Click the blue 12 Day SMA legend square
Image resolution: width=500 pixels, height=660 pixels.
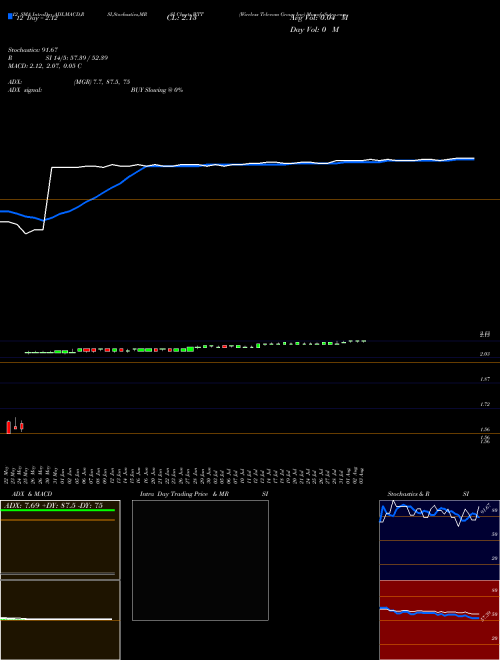point(10,16)
